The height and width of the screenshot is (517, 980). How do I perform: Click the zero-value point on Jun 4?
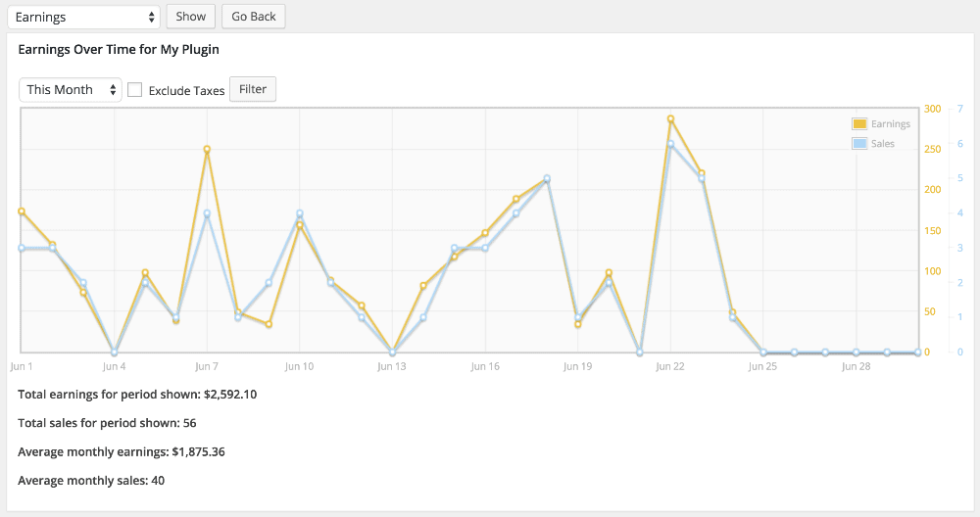coord(115,352)
